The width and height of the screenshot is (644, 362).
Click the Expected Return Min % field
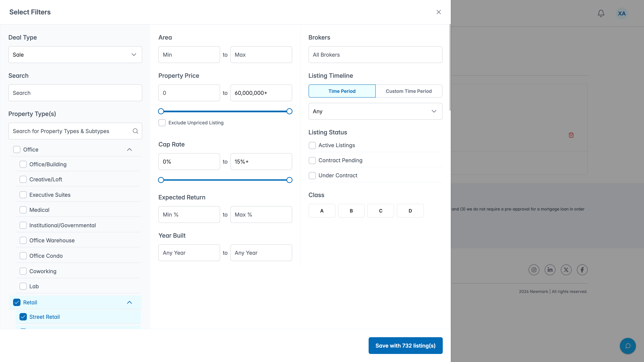(x=189, y=214)
